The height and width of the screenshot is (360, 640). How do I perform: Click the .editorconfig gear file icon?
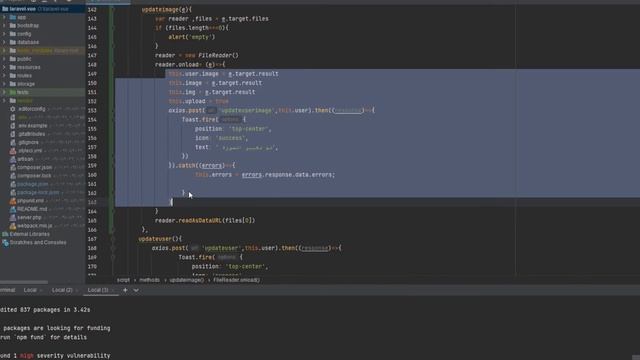(13, 109)
